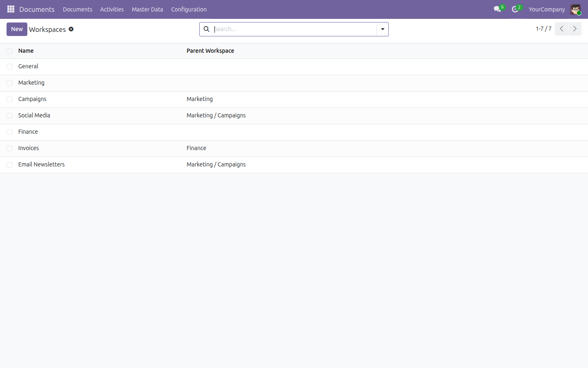The image size is (588, 368).
Task: Open the Invoices workspace name
Action: coord(29,148)
